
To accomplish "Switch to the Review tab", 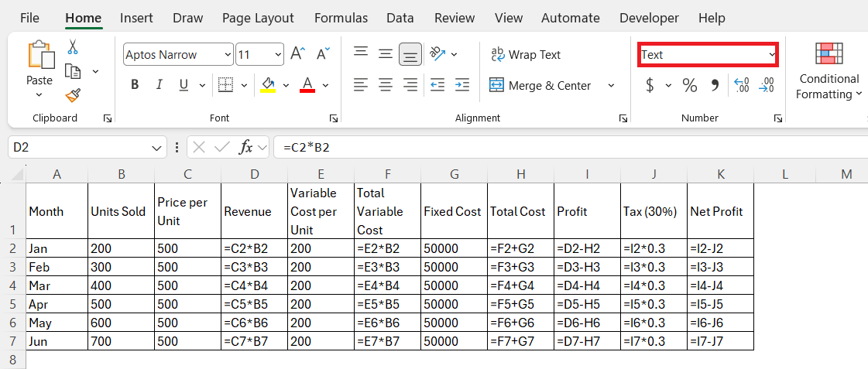I will (x=455, y=18).
